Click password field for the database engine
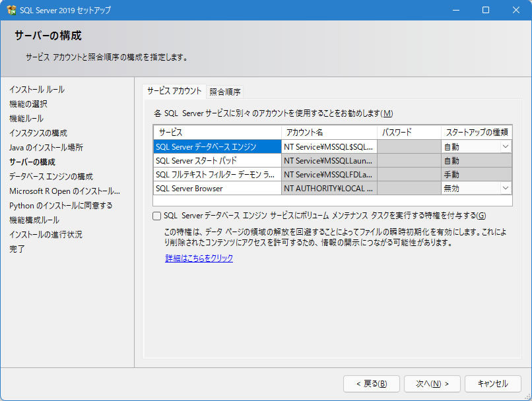Viewport: 532px width, 401px height. [409, 147]
